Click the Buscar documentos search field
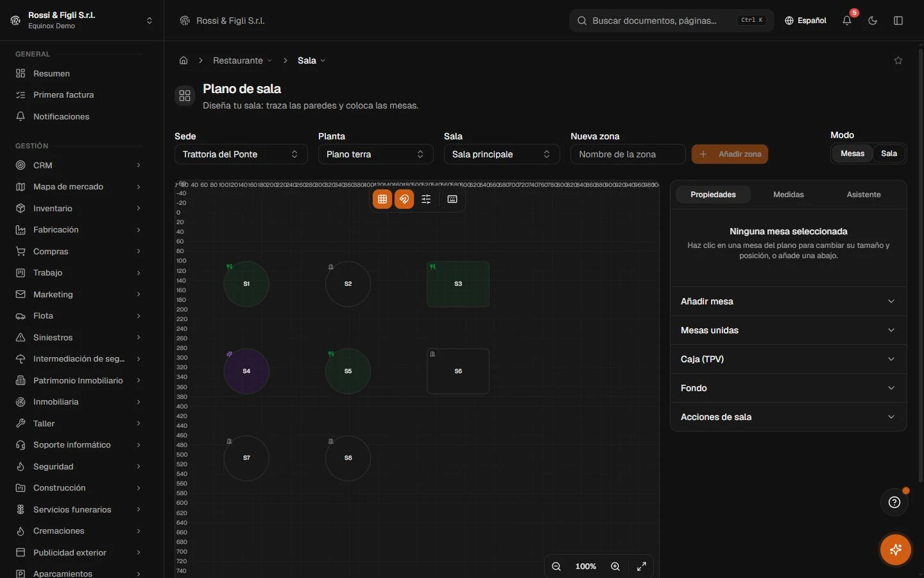Screen dimensions: 924x578 [x=671, y=21]
